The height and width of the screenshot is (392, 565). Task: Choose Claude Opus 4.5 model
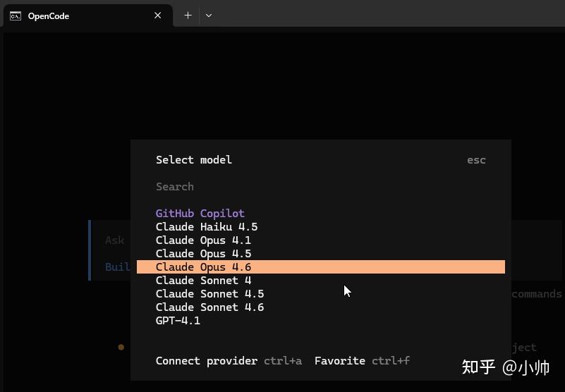pos(321,254)
